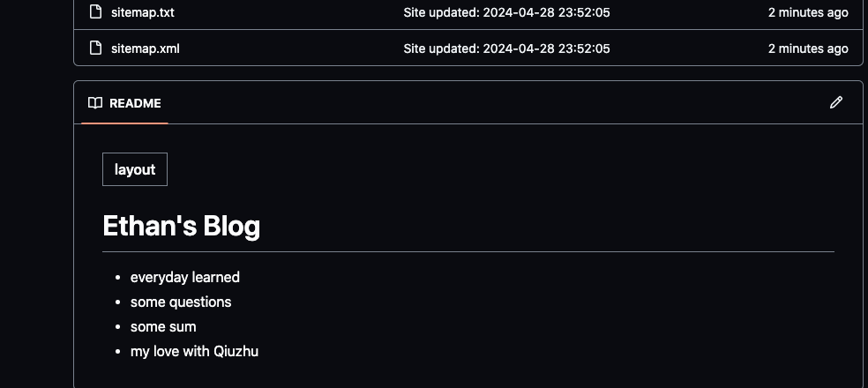Screen dimensions: 868x388
Task: Click the file icon beside sitemap.txt
Action: click(x=96, y=11)
